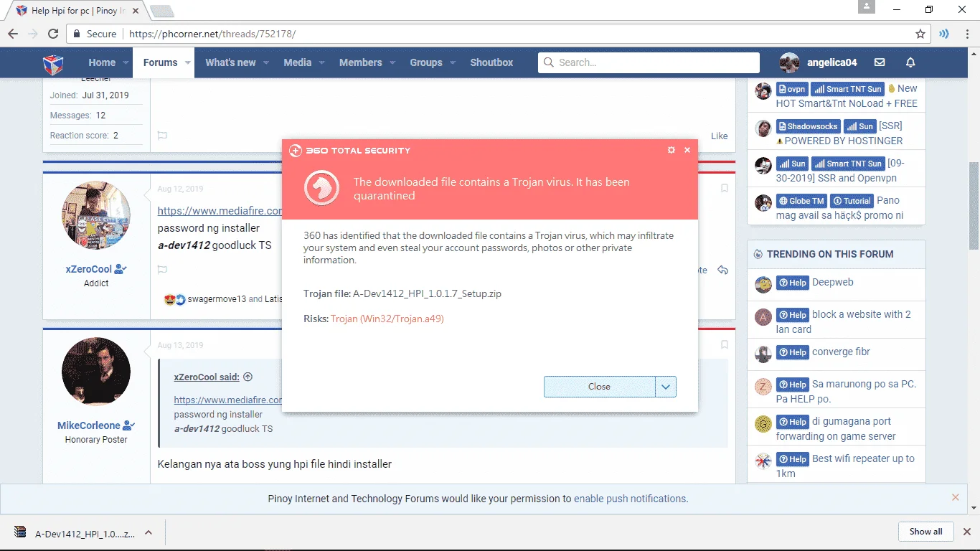Open the Forums menu item

click(160, 62)
